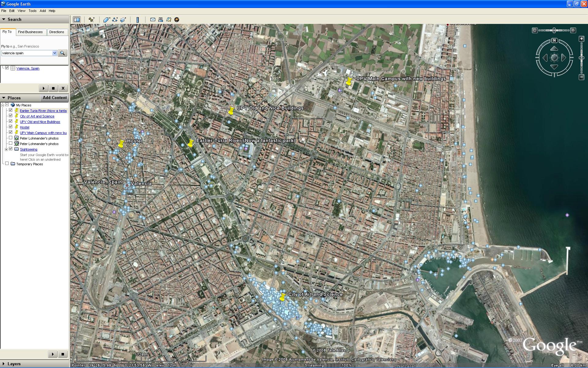The width and height of the screenshot is (588, 368).
Task: Open the Edit menu
Action: (x=12, y=11)
